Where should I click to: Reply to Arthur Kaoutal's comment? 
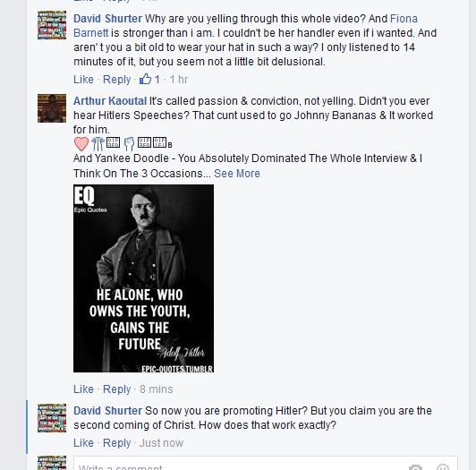click(117, 389)
